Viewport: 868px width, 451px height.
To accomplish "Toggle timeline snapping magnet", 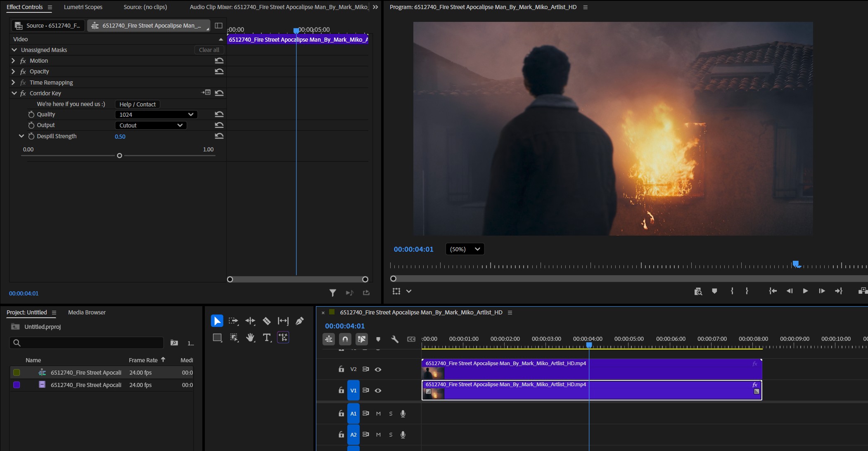I will [345, 339].
